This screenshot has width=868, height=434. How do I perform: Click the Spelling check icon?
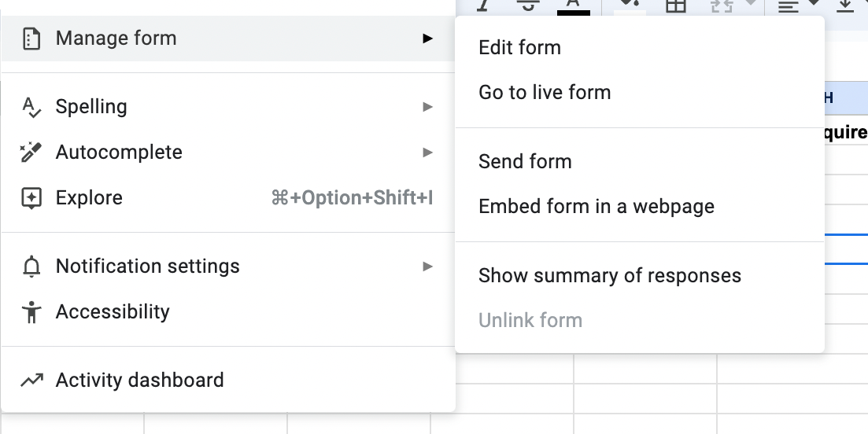tap(31, 107)
